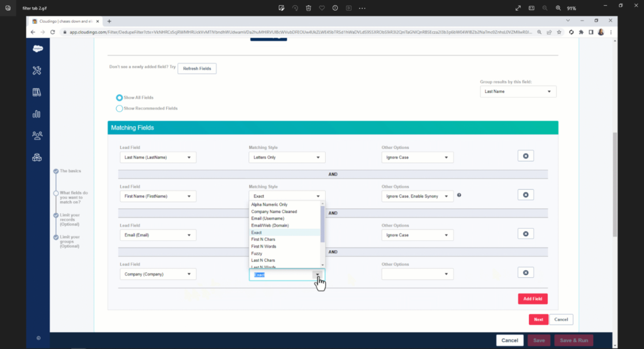Open the Email (Email) lead field dropdown

click(158, 235)
